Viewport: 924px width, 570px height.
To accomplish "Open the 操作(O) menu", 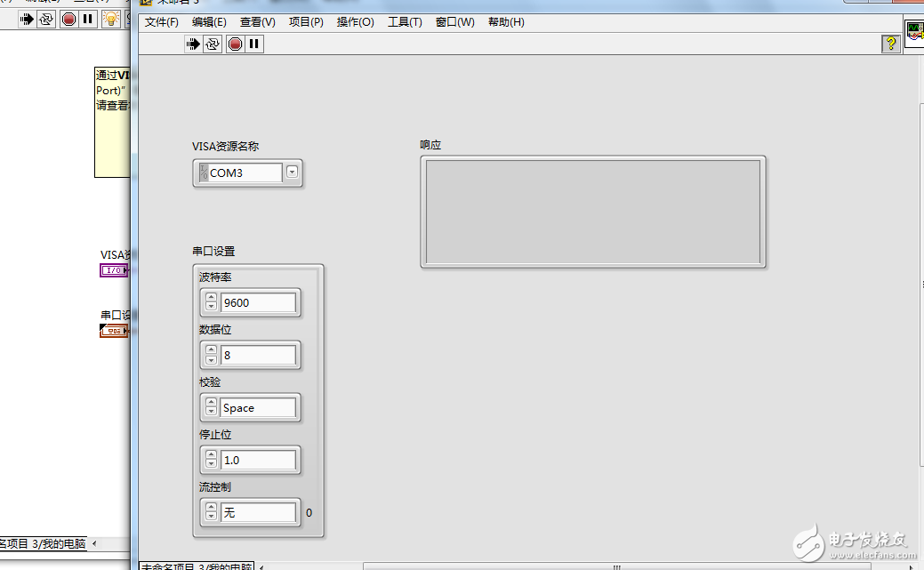I will 356,22.
